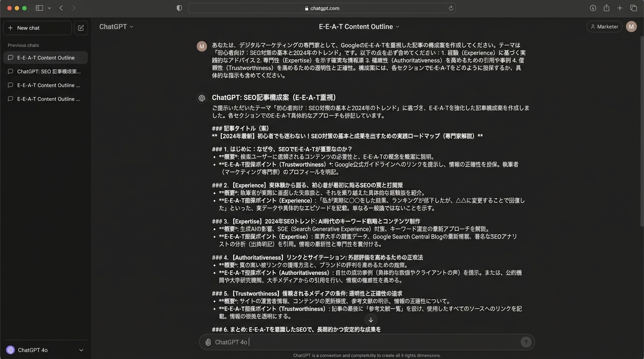Expand the ChatGPT model dropdown in header

[116, 27]
